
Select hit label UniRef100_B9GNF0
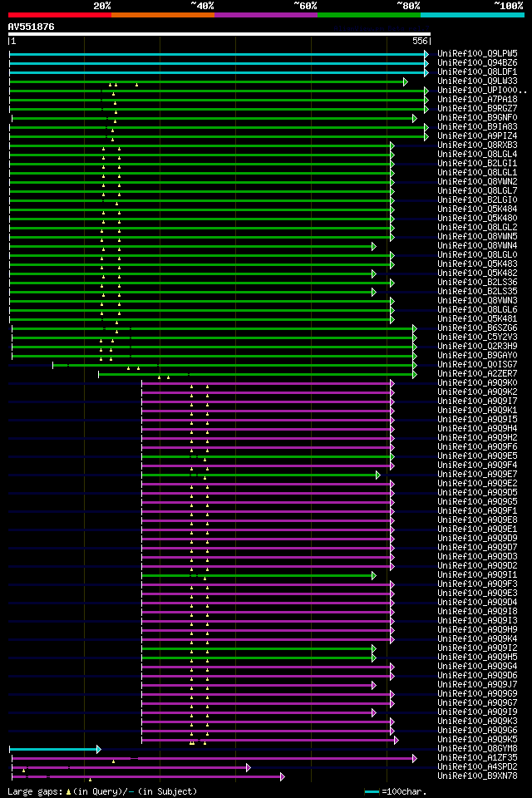tap(477, 117)
